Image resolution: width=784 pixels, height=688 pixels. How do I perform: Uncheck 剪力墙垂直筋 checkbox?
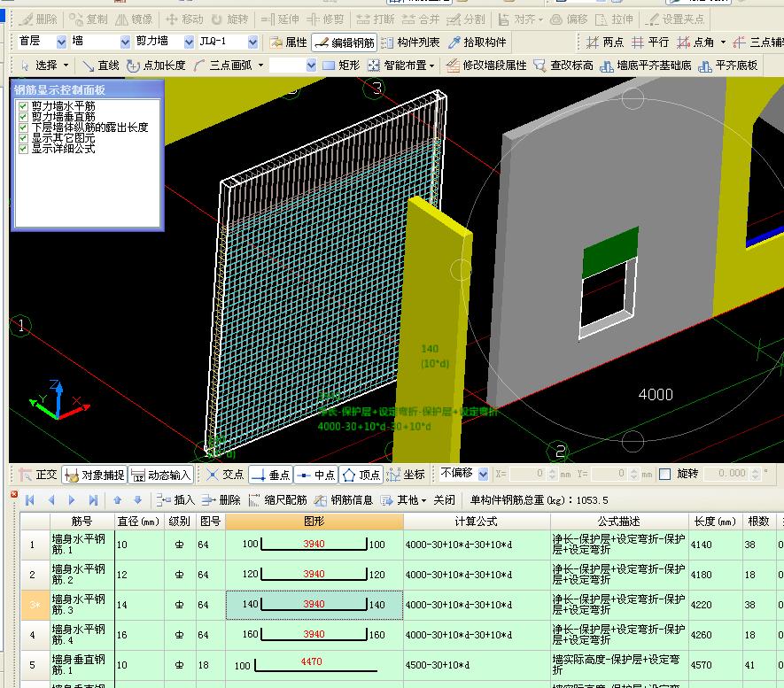tap(23, 116)
